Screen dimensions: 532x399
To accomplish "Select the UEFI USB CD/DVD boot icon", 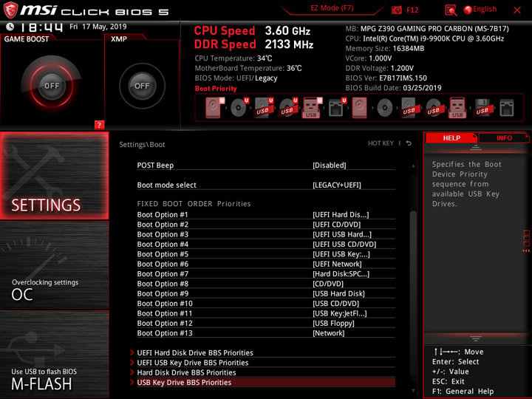I will click(x=288, y=108).
